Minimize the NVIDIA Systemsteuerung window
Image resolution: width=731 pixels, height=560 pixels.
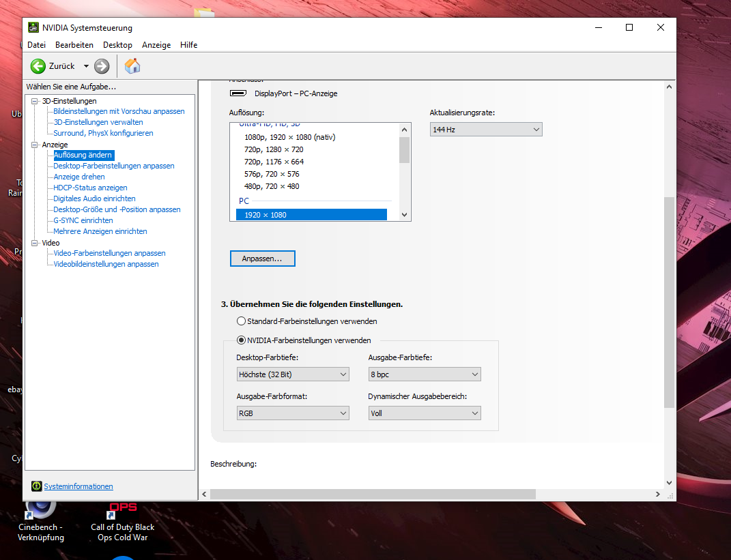599,27
